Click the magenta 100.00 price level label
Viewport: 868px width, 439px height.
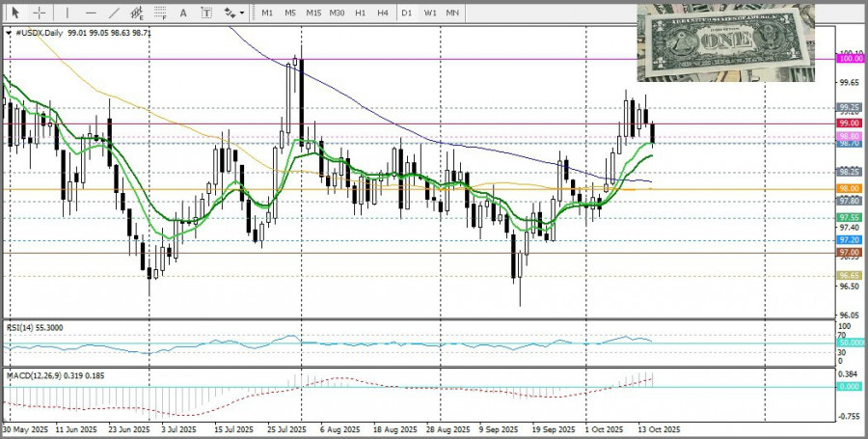pos(850,59)
